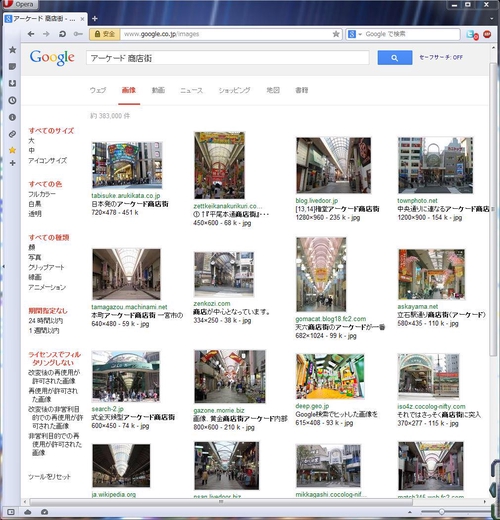Open the ニュース tab
Viewport: 500px width, 520px height.
(x=191, y=90)
